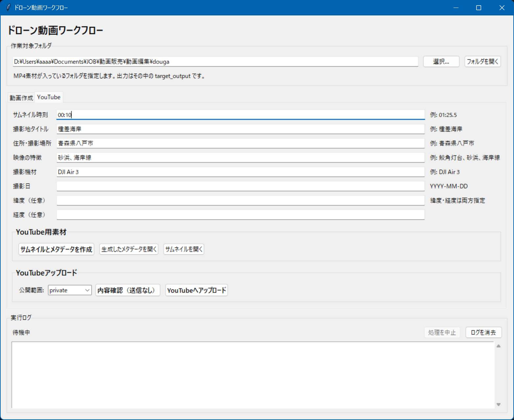Screen dimensions: 514x420
Task: Click inside the 実行ログ text area
Action: [x=253, y=375]
